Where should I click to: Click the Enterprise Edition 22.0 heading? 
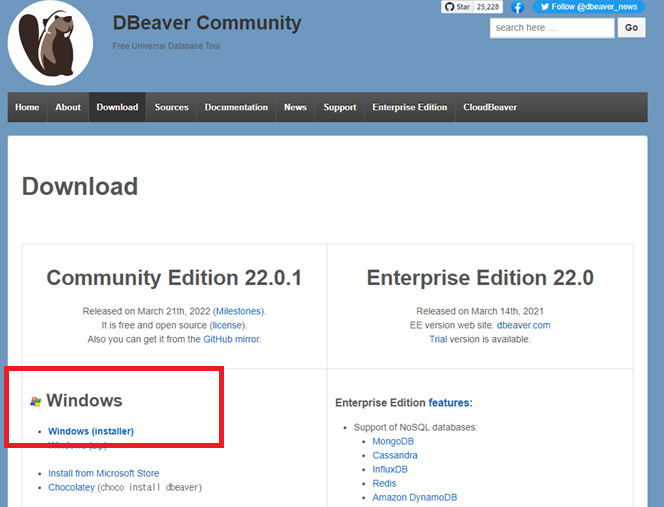point(480,278)
